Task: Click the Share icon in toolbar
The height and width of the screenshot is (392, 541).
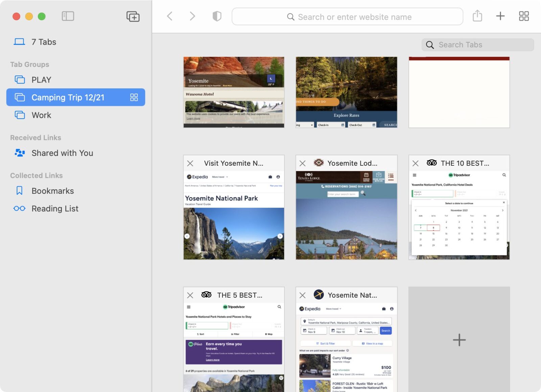Action: pyautogui.click(x=477, y=16)
